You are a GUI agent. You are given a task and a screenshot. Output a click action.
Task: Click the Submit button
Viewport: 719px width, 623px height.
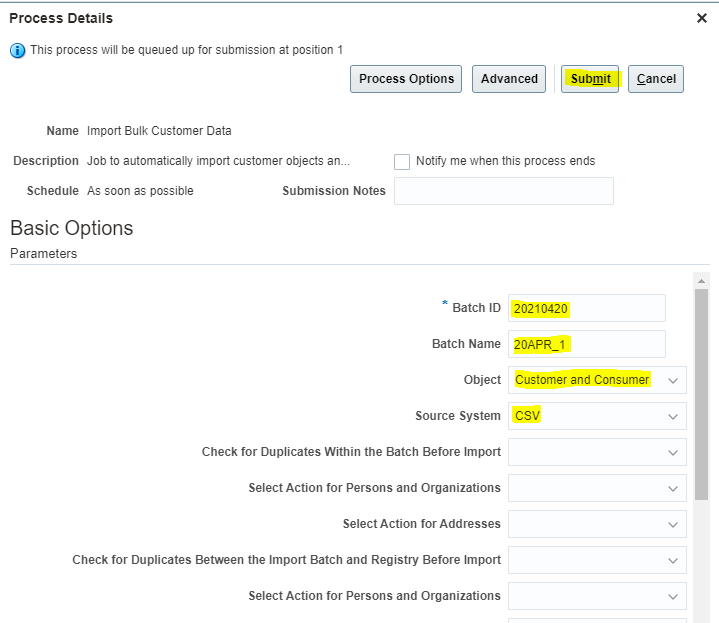(x=590, y=79)
